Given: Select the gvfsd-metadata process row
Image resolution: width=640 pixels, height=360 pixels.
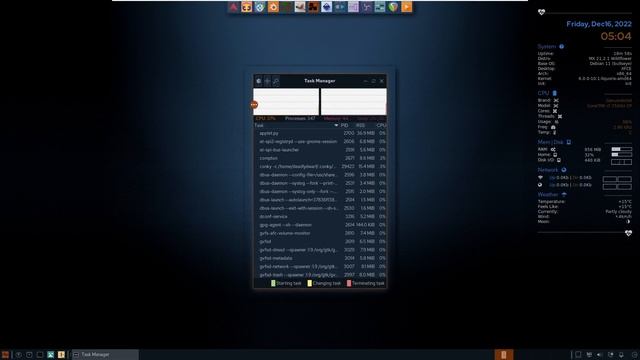Looking at the screenshot, I should click(x=320, y=258).
